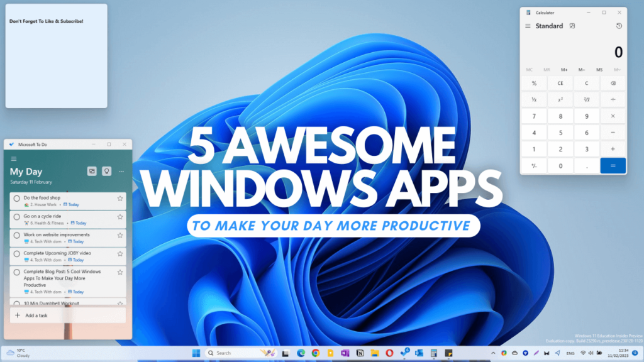Open Calculator's navigation hamburger menu

tap(527, 26)
